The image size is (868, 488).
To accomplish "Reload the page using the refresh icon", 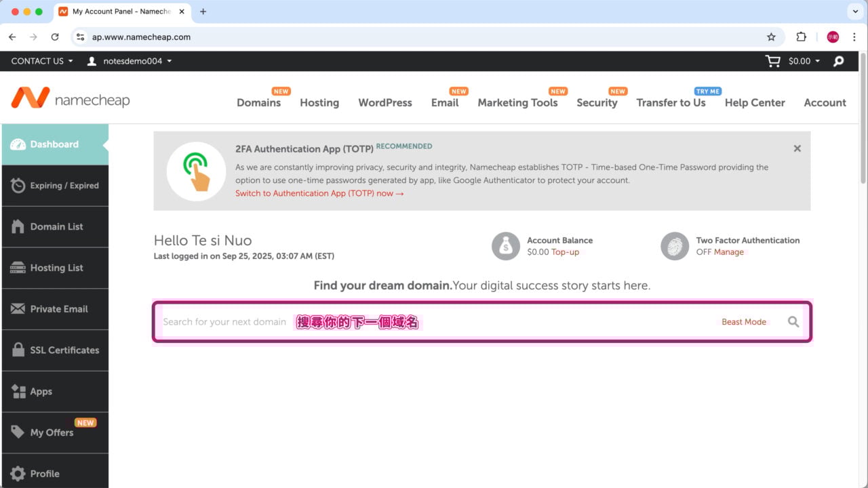I will click(55, 37).
